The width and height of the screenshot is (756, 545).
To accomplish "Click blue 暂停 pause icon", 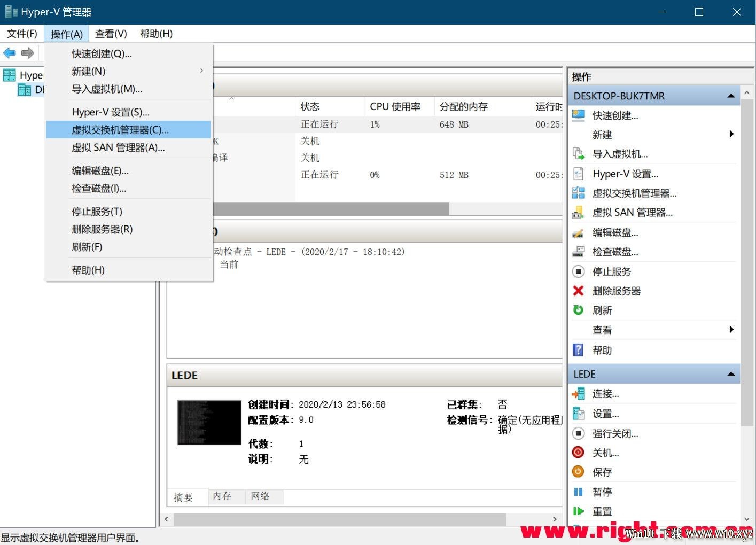I will coord(578,492).
